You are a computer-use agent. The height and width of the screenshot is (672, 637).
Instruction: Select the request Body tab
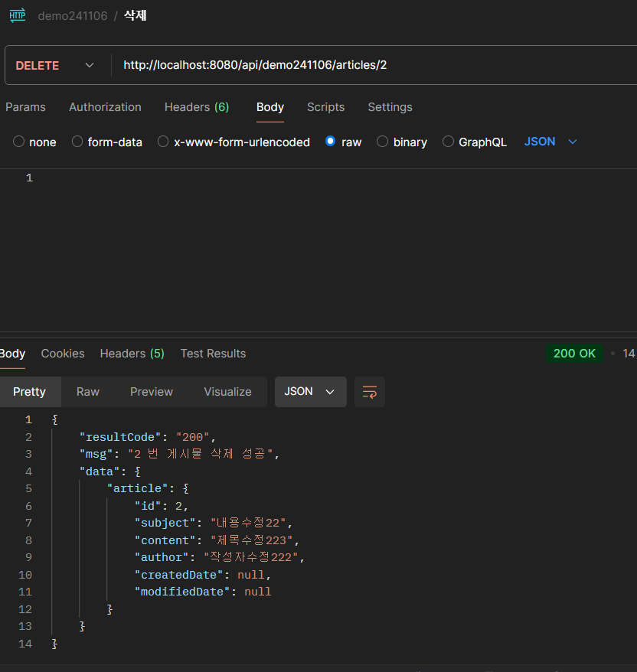coord(270,107)
